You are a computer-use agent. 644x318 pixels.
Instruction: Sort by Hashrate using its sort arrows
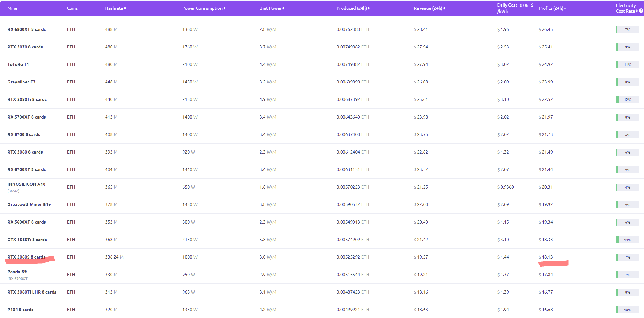(x=125, y=8)
